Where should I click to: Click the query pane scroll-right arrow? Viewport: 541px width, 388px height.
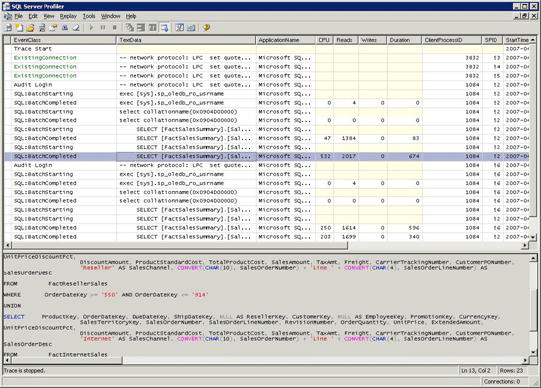525,360
